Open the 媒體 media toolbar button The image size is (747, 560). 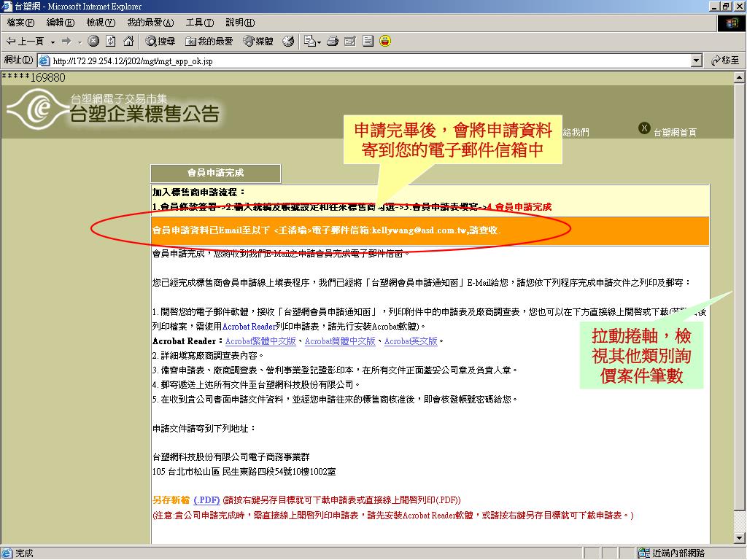click(x=258, y=42)
